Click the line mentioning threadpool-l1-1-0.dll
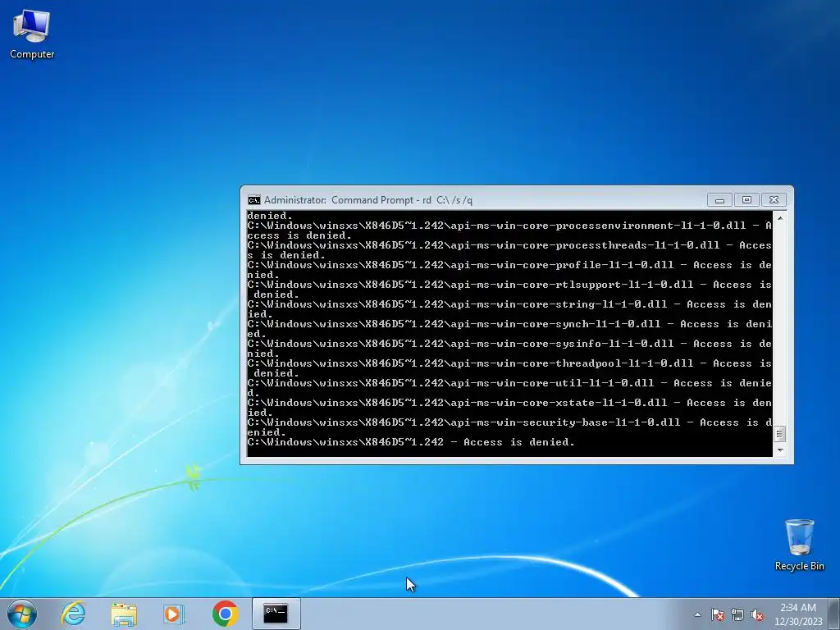 coord(509,368)
